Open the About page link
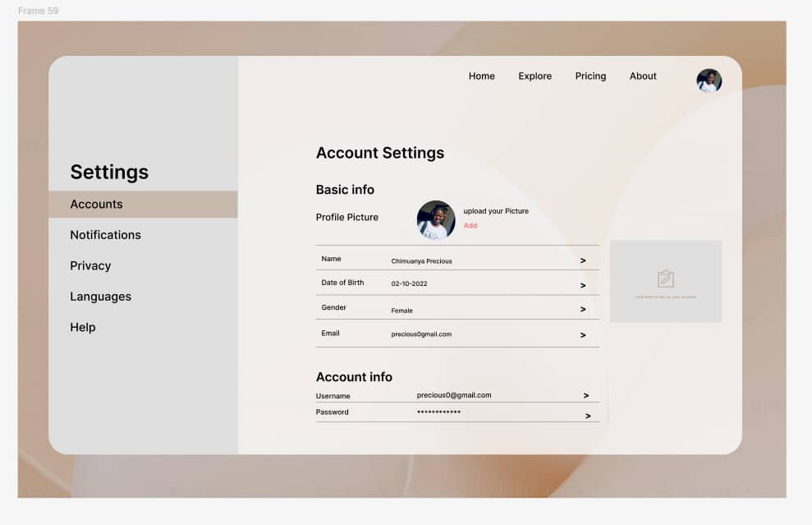The image size is (812, 525). click(643, 76)
